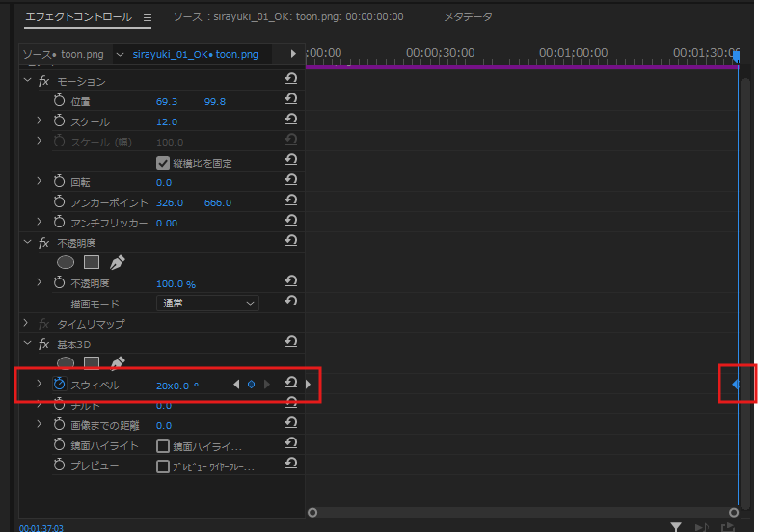The width and height of the screenshot is (759, 532).
Task: Click the filter properties funnel icon
Action: pyautogui.click(x=676, y=526)
